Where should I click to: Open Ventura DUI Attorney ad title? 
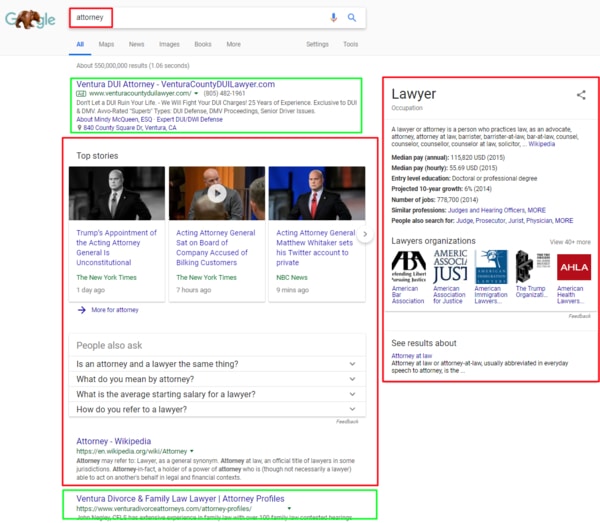176,84
